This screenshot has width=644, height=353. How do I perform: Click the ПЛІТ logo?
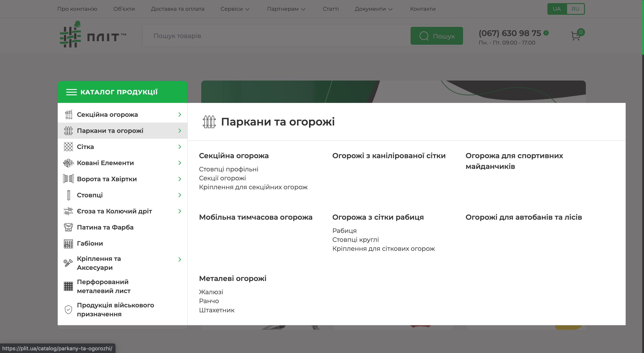pyautogui.click(x=93, y=34)
